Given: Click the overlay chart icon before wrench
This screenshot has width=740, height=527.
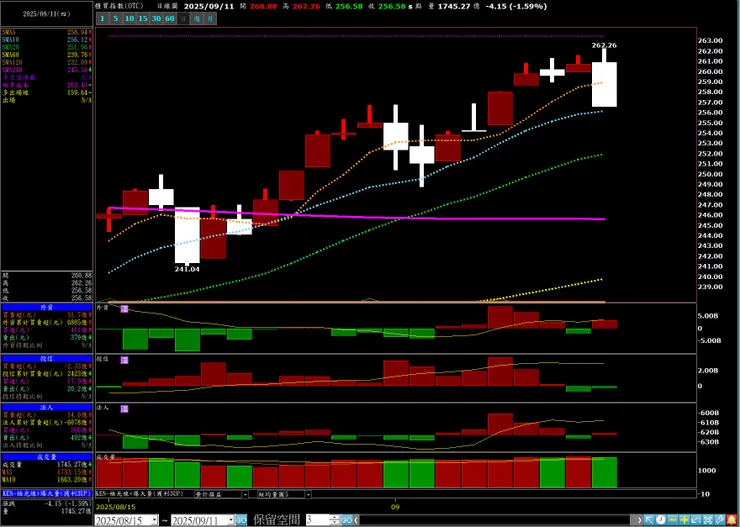Looking at the screenshot, I should coord(707,520).
